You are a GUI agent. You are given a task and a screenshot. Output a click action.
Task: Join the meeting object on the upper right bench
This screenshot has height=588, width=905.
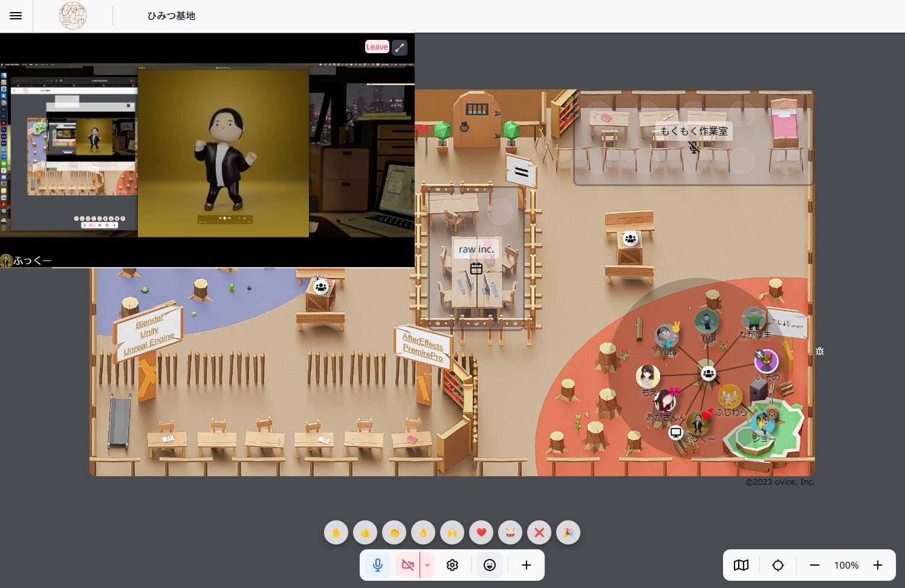631,239
